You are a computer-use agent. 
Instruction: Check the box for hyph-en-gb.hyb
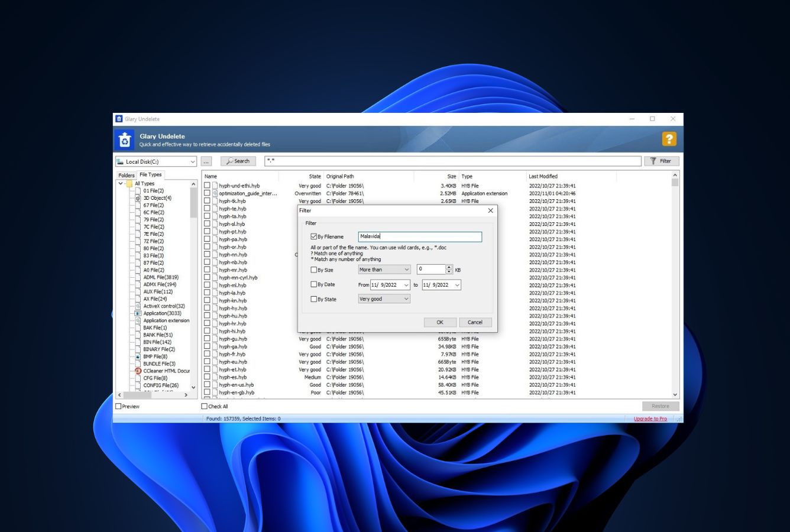click(x=207, y=392)
